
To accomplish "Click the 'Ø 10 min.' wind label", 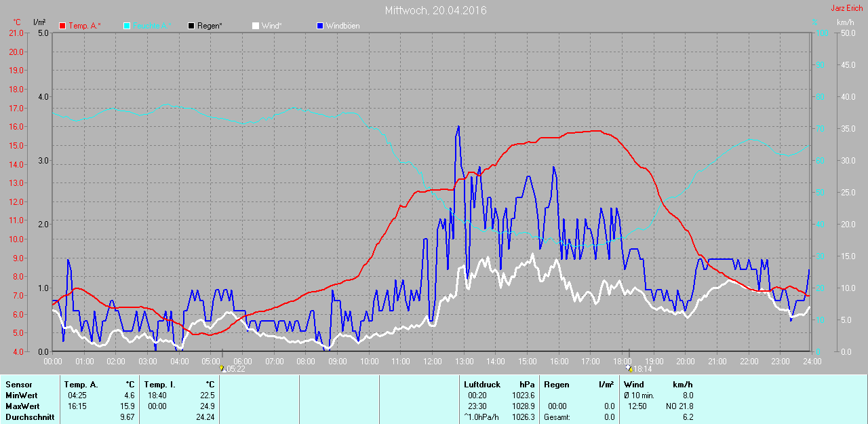I will point(639,396).
